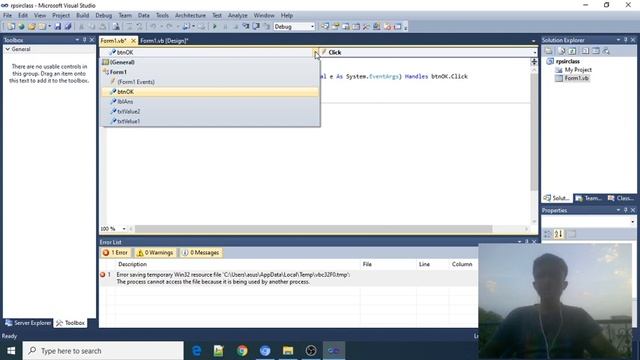
Task: Pin the Toolbox panel with auto-hide icon
Action: 84,40
